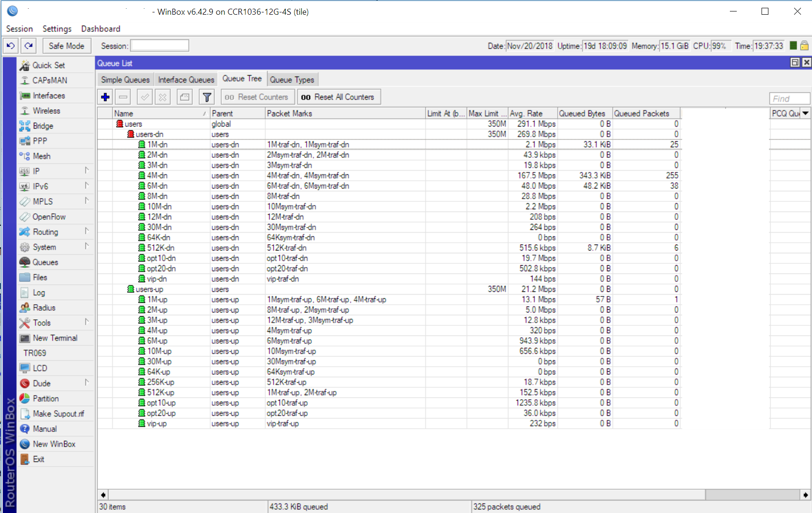
Task: Click Reset All Counters button
Action: (x=339, y=97)
